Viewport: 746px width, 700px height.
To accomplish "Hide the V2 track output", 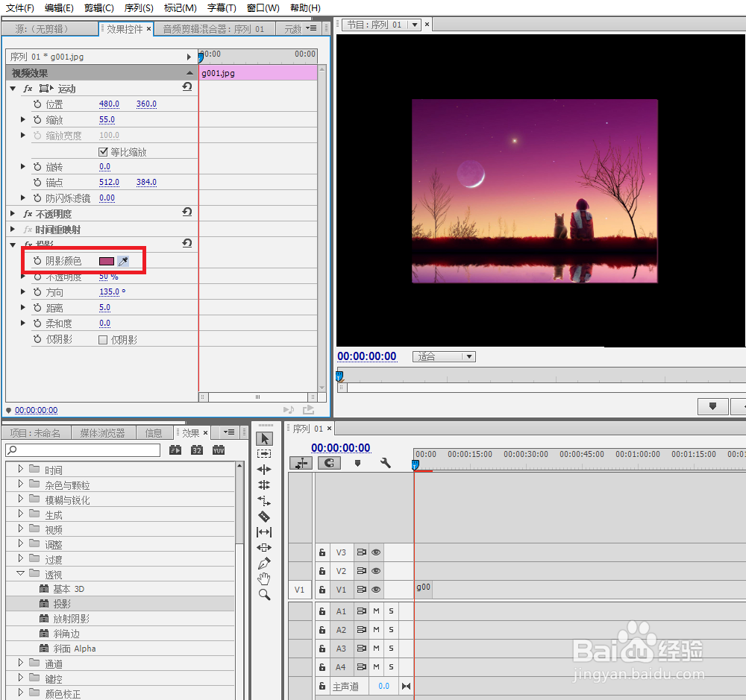I will (x=376, y=571).
